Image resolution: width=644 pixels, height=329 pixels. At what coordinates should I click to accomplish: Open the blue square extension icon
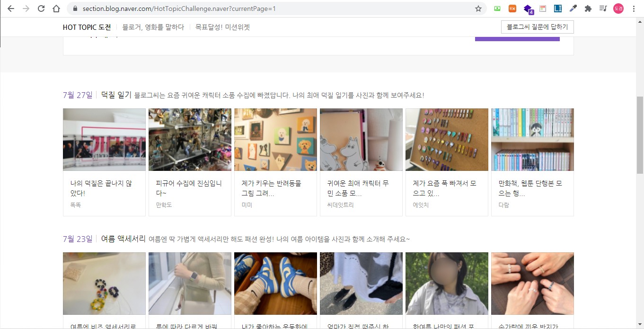point(558,9)
